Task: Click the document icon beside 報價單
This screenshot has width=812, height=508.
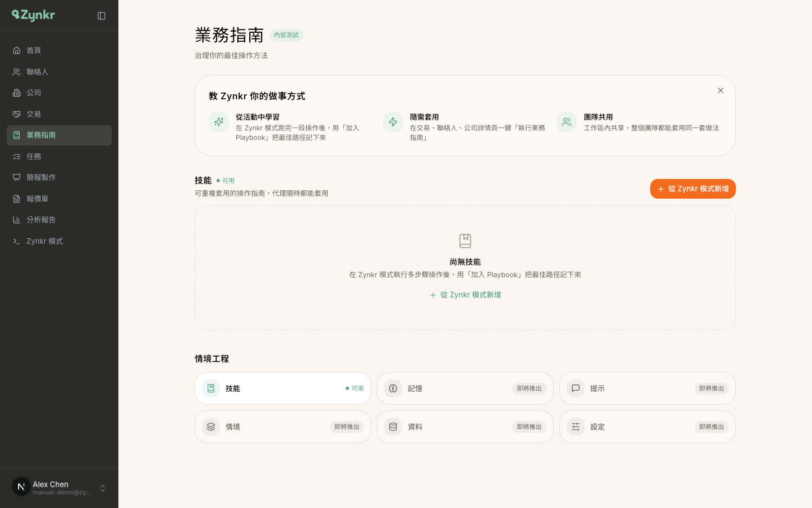Action: pos(17,199)
